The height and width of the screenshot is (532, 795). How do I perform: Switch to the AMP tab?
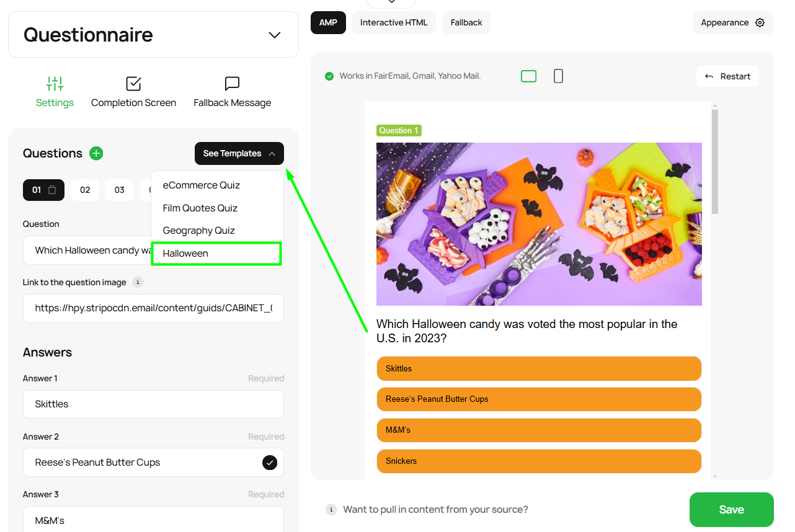coord(328,23)
